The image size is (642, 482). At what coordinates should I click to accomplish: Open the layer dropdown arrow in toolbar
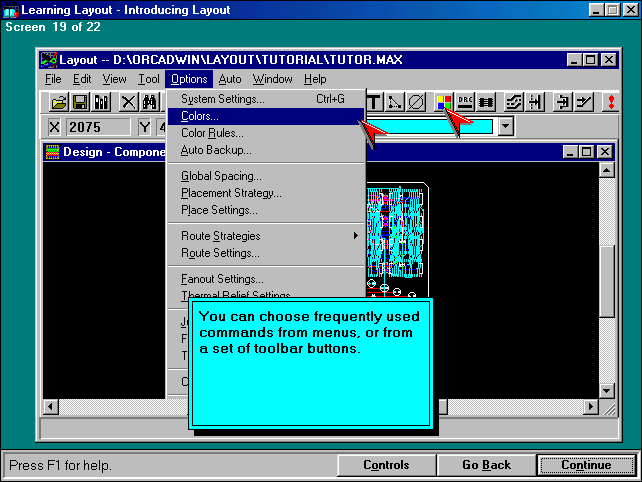505,127
